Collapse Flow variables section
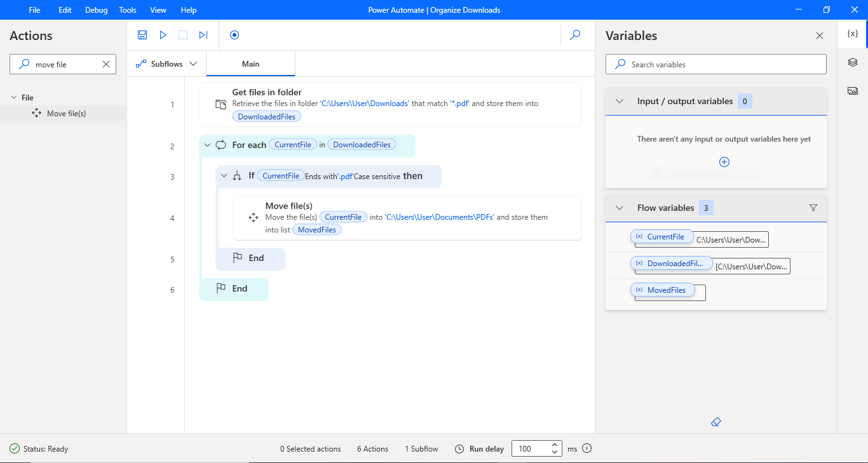The height and width of the screenshot is (463, 868). tap(620, 208)
